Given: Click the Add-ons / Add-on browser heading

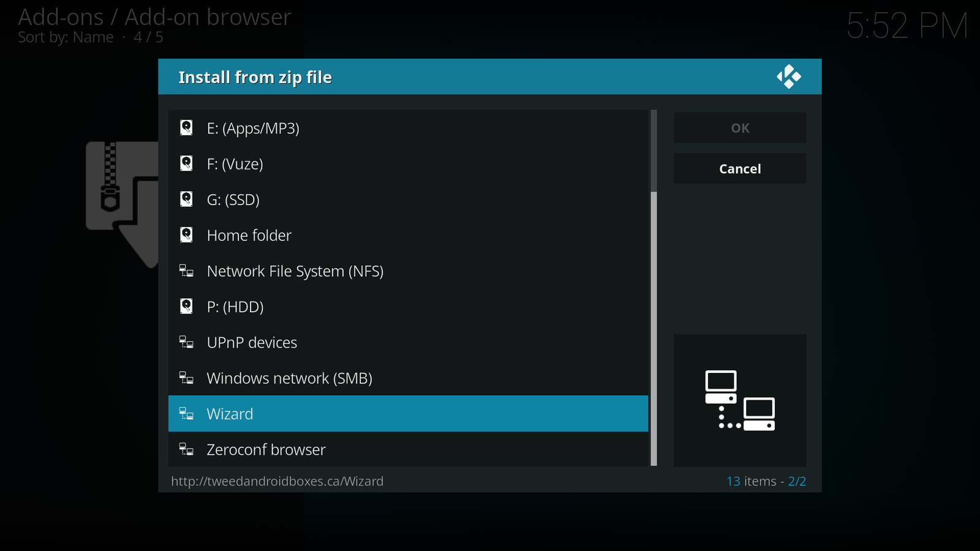Looking at the screenshot, I should pyautogui.click(x=155, y=17).
